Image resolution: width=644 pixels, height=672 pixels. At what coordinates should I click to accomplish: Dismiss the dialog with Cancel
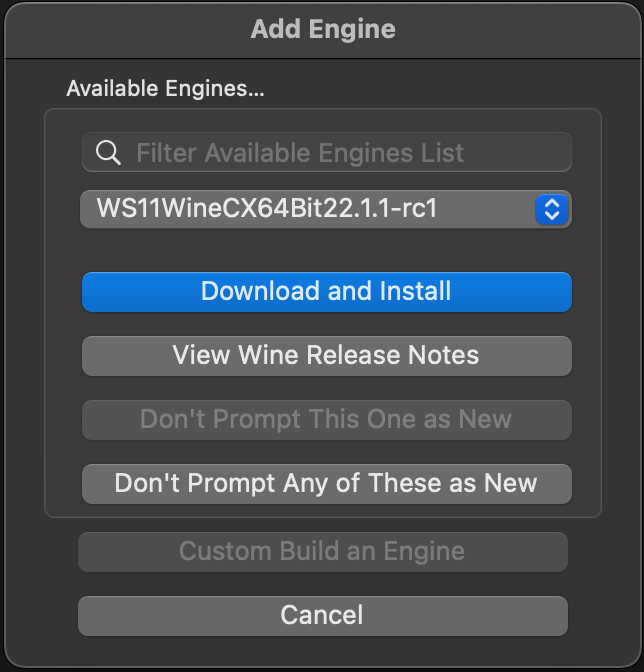click(322, 615)
